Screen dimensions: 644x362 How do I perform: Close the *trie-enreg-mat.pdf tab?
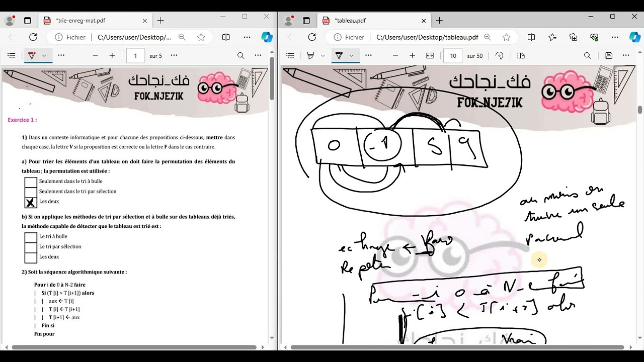(145, 21)
